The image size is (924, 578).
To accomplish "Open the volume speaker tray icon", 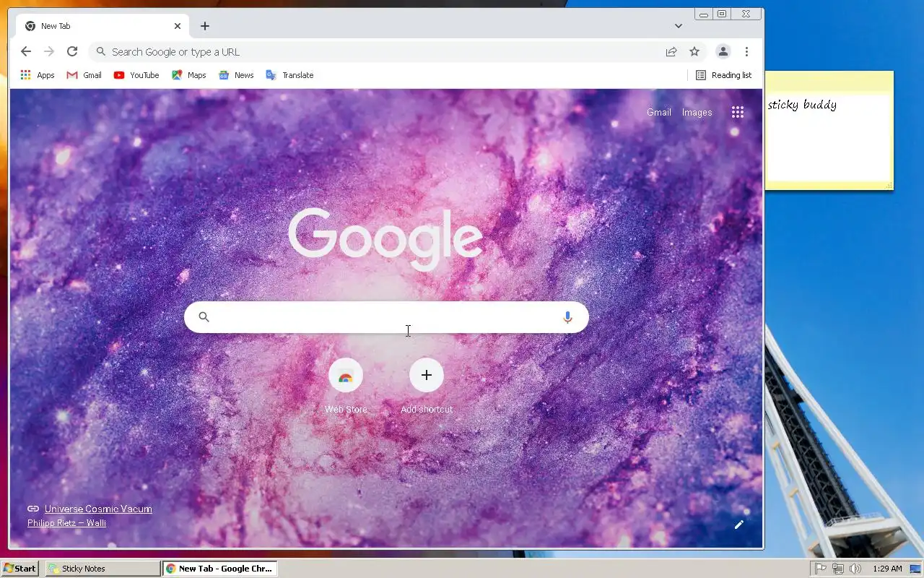I will (855, 569).
